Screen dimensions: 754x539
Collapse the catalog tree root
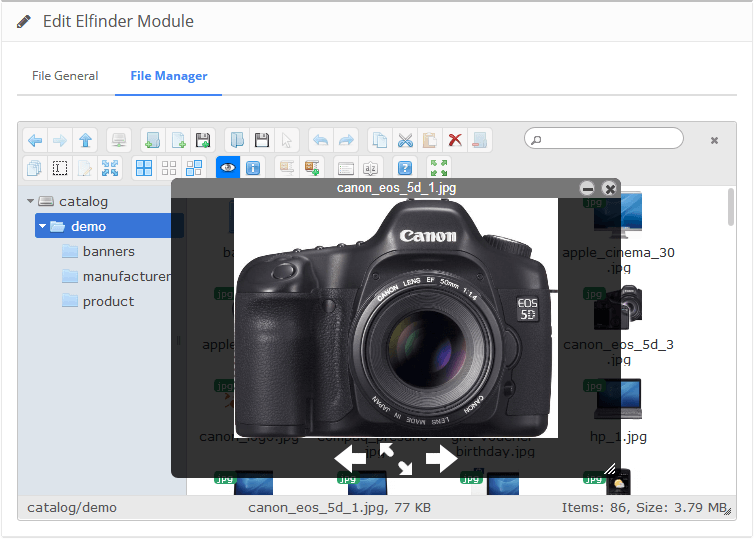click(x=30, y=201)
